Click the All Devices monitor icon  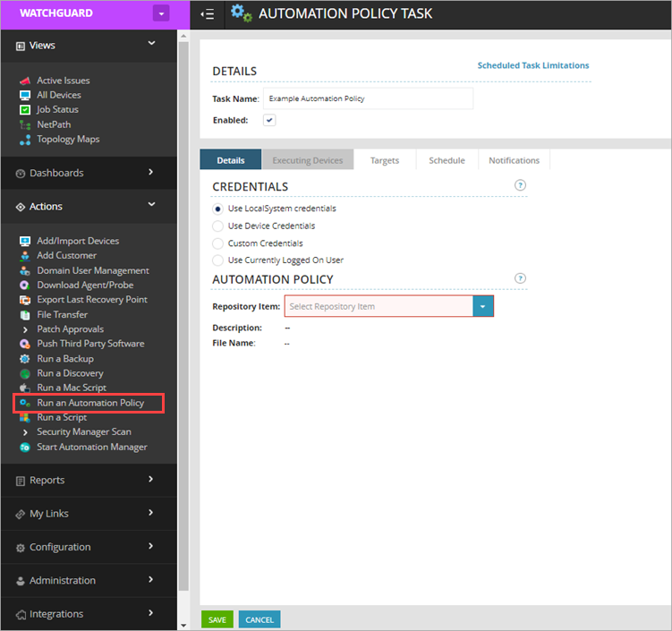(25, 95)
